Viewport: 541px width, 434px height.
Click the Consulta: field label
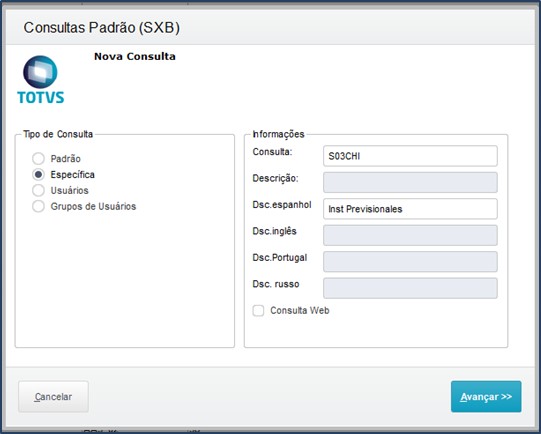tap(272, 152)
